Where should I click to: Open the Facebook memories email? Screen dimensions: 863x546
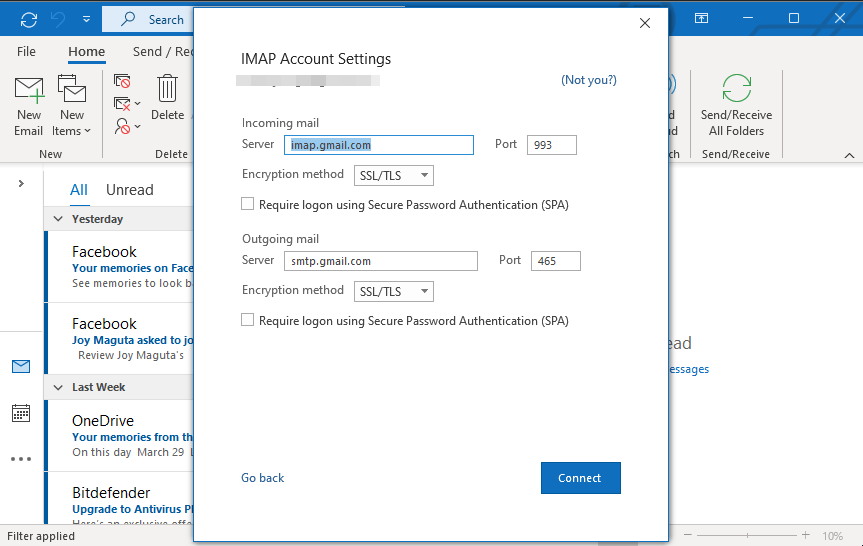click(x=119, y=267)
